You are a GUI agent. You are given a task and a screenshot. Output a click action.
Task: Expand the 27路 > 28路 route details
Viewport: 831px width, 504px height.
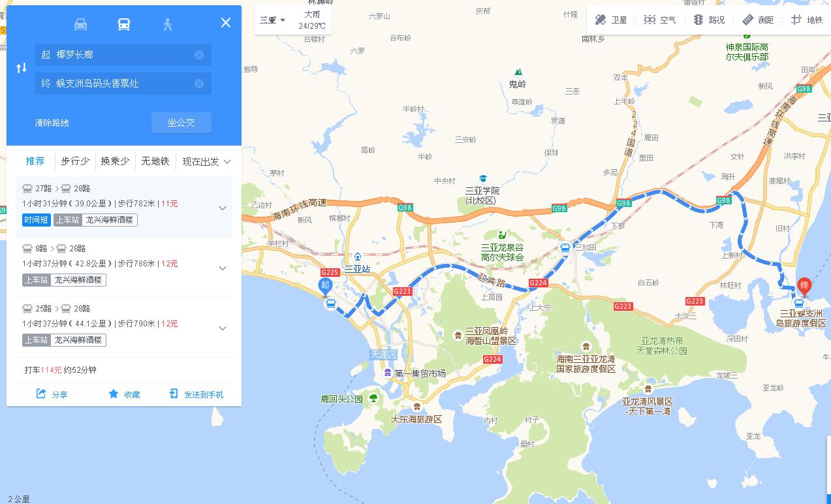pos(223,208)
